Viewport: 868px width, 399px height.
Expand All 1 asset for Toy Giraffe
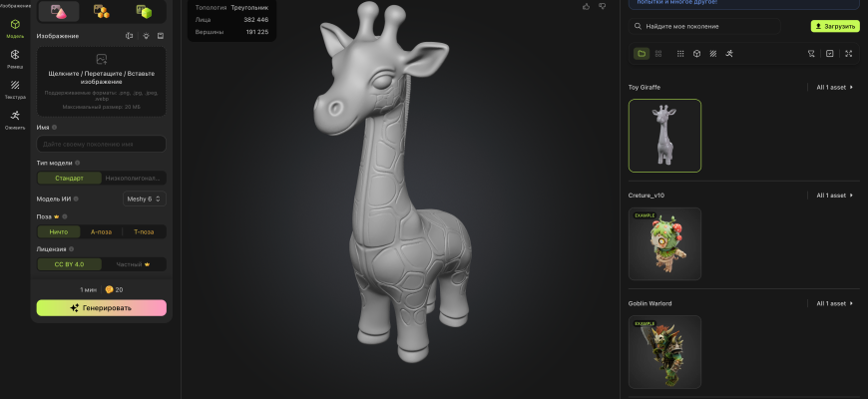834,88
